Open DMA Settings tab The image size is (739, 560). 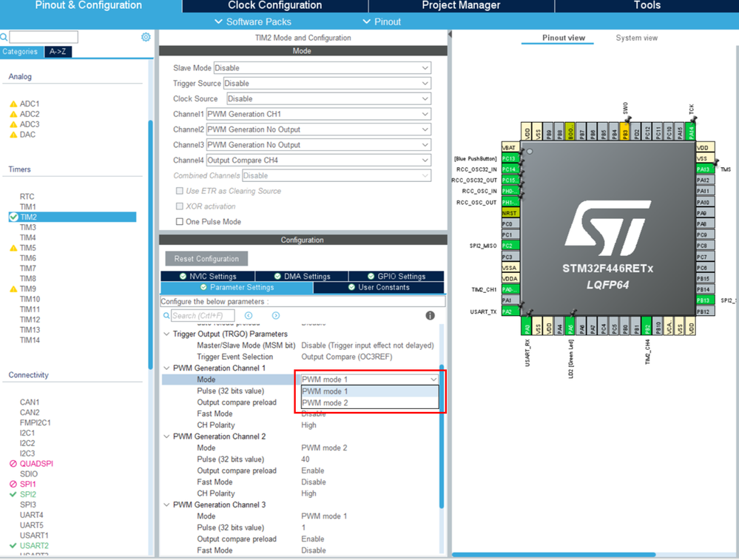302,276
